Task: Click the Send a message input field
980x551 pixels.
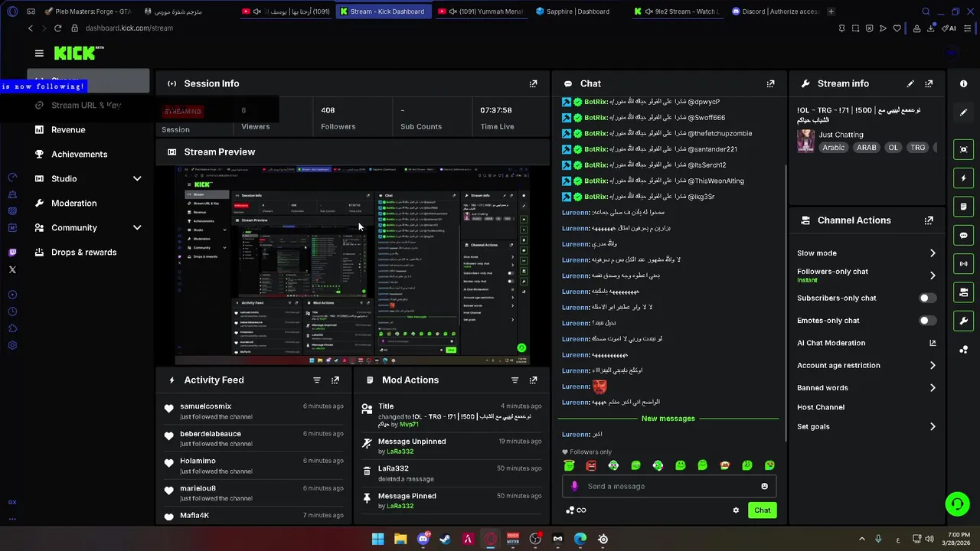Action: (670, 486)
